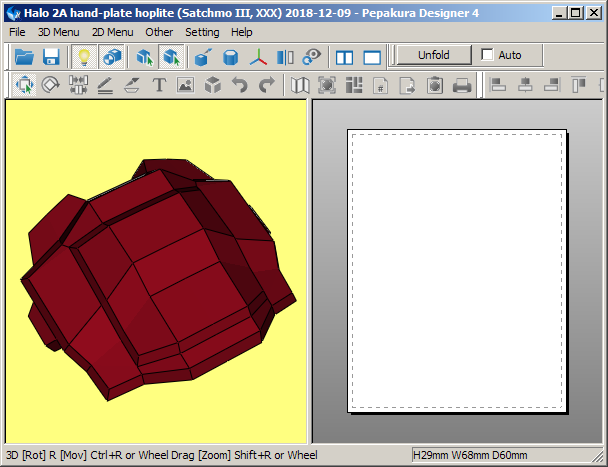The height and width of the screenshot is (467, 608).
Task: Select the move parts tool
Action: tap(24, 85)
